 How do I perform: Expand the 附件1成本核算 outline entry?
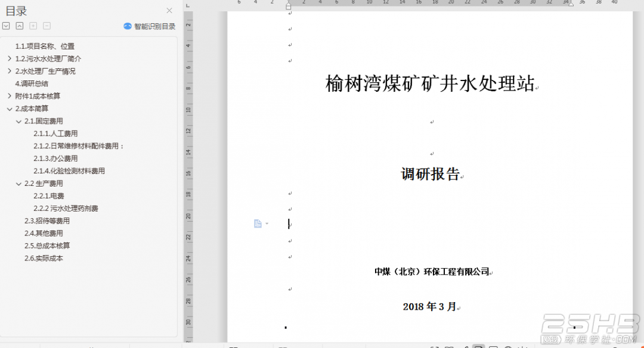(10, 96)
